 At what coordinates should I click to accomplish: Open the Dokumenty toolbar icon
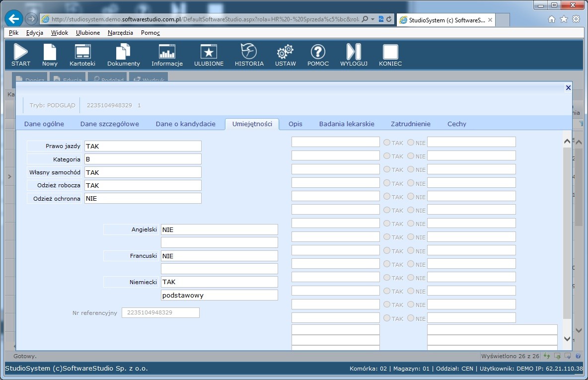tap(123, 55)
